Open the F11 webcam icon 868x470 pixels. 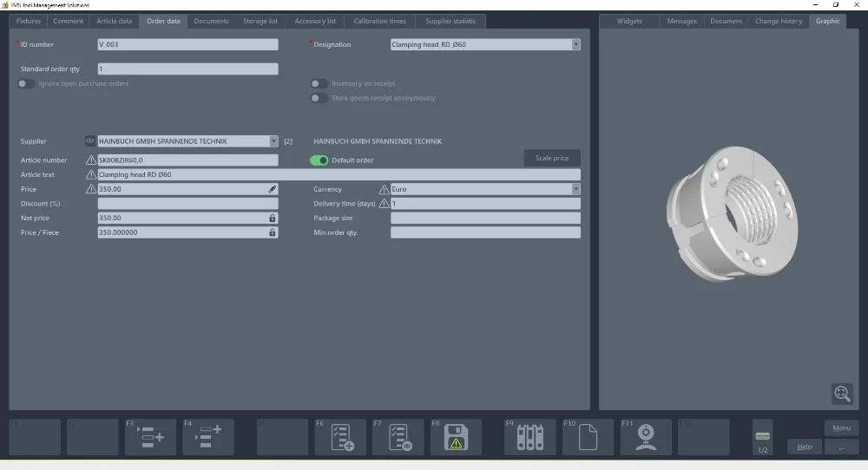tap(645, 437)
